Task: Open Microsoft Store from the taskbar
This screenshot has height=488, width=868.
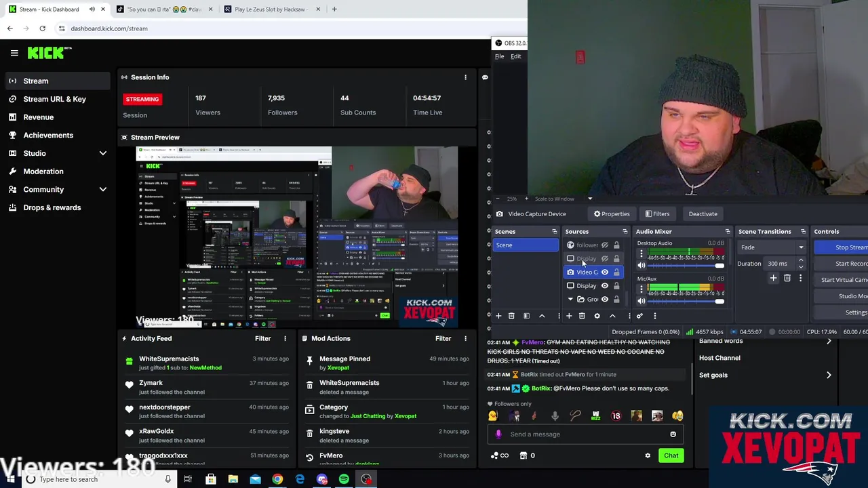Action: click(x=211, y=479)
